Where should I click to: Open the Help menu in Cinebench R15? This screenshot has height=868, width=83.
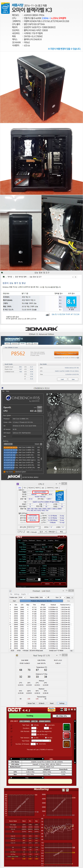[7, 391]
